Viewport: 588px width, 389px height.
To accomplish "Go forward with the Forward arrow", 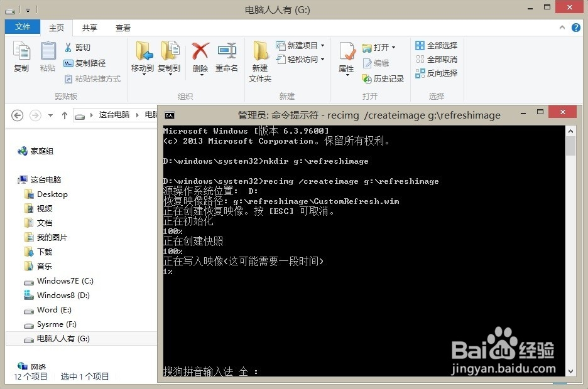I will click(35, 115).
